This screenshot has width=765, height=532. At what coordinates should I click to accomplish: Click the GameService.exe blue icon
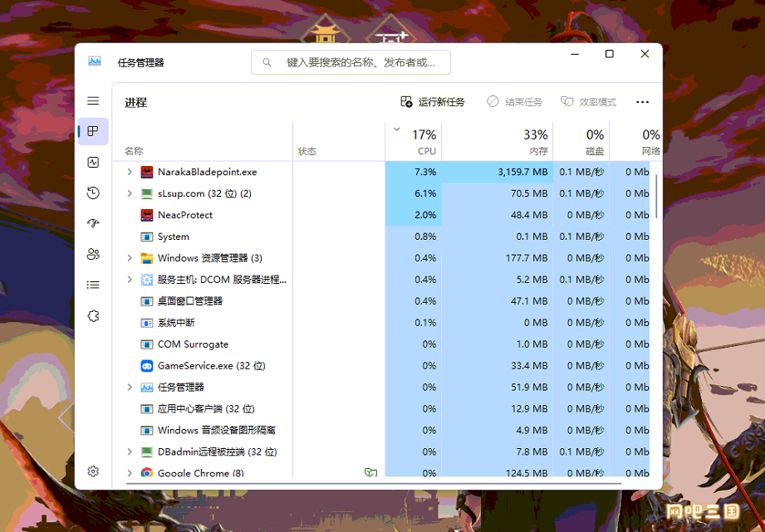[147, 366]
